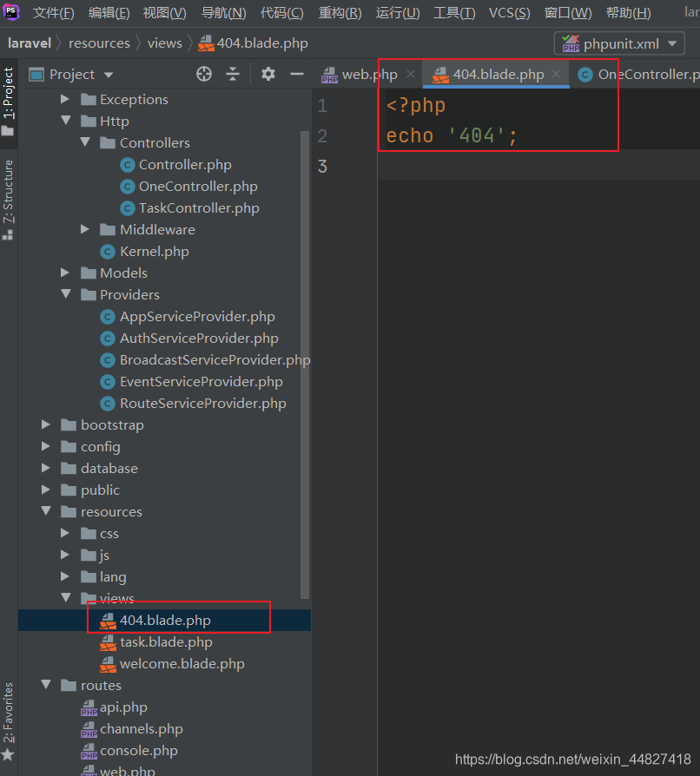
Task: Open the 编辑(E) menu
Action: tap(109, 13)
